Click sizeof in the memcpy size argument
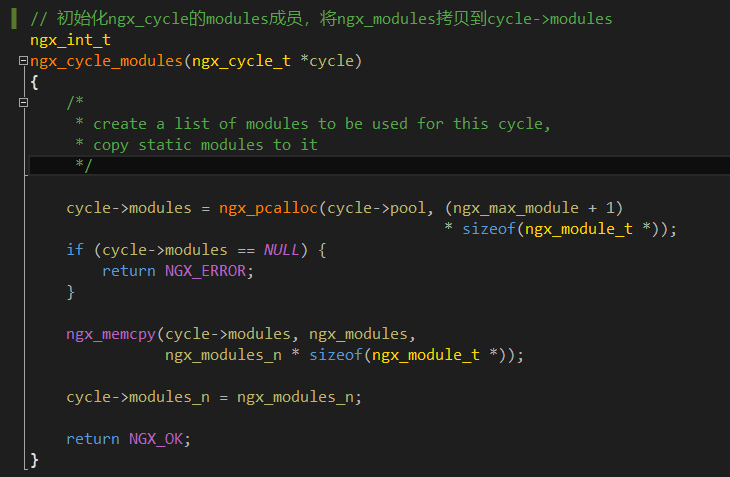 [x=336, y=355]
